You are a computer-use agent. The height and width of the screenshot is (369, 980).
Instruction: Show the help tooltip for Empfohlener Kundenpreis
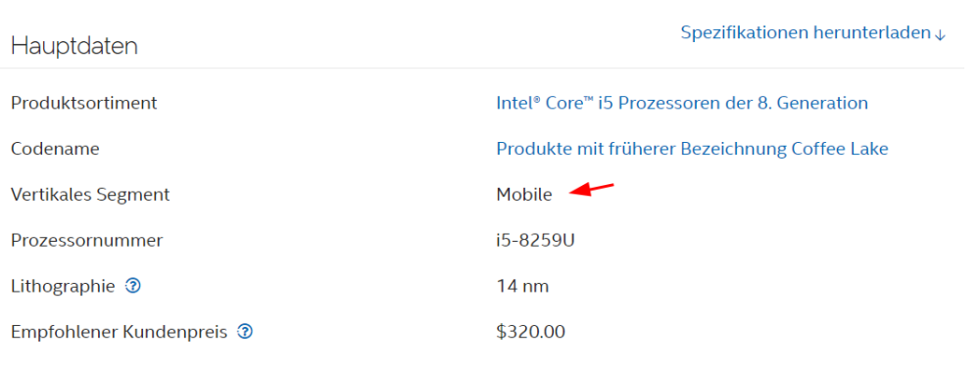click(245, 332)
